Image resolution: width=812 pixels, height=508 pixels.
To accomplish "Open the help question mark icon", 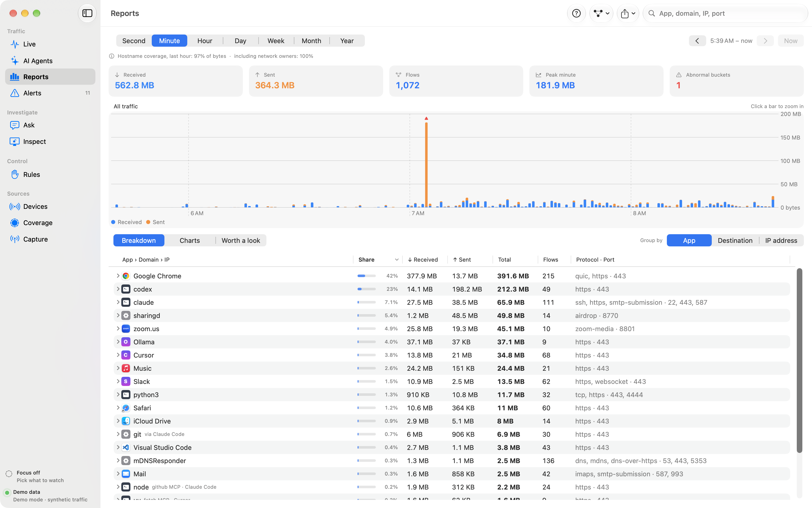I will [576, 13].
